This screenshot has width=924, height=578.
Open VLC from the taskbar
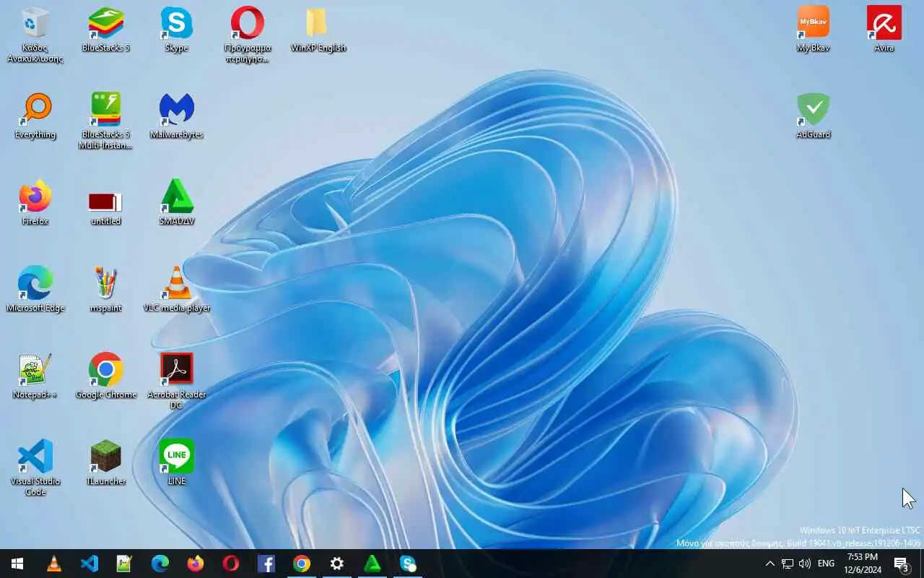53,564
